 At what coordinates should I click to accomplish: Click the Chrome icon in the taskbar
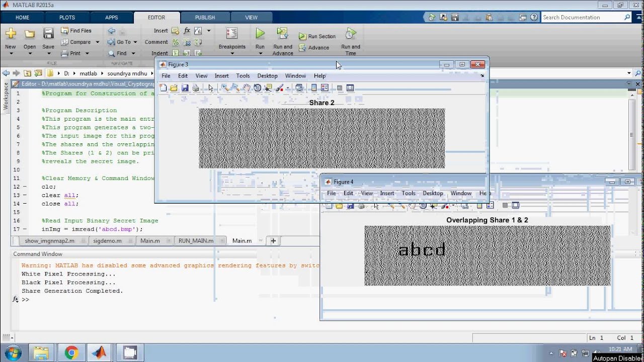(x=71, y=352)
